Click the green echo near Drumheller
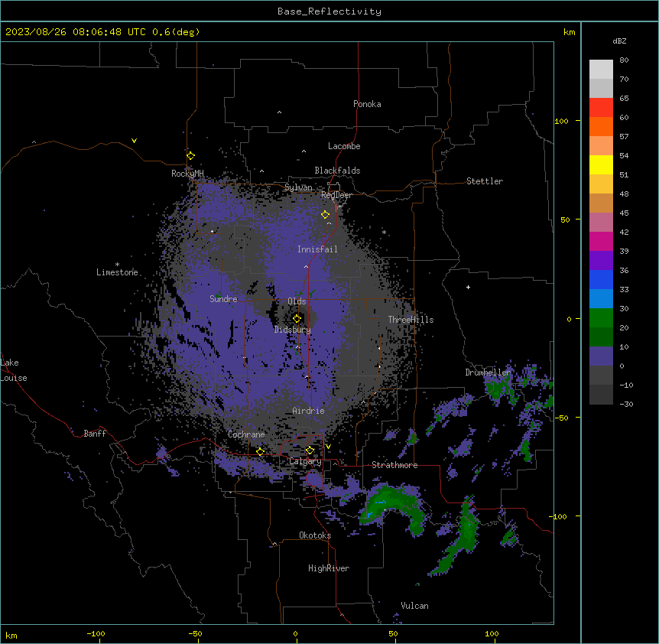Image resolution: width=659 pixels, height=644 pixels. click(498, 389)
